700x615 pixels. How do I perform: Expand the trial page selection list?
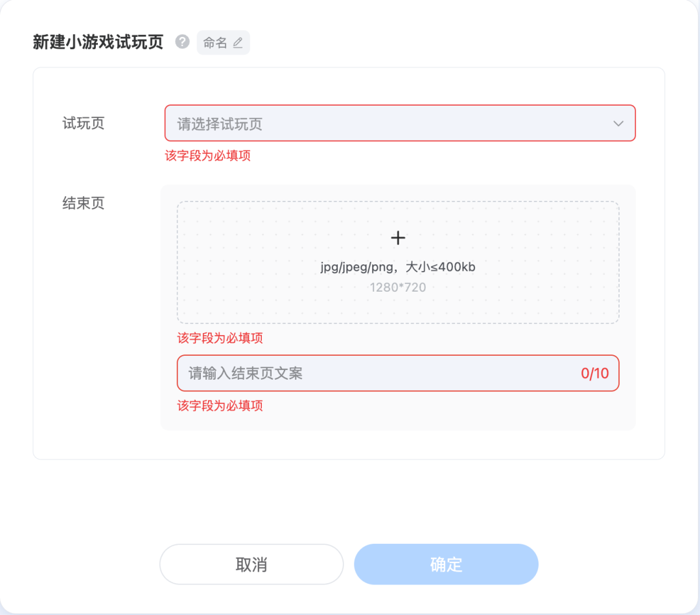click(x=400, y=123)
